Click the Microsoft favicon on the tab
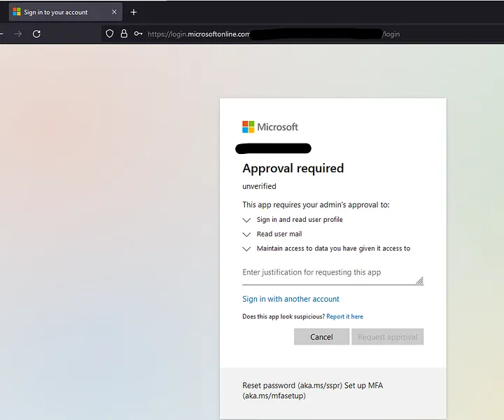The image size is (504, 420). pyautogui.click(x=17, y=12)
